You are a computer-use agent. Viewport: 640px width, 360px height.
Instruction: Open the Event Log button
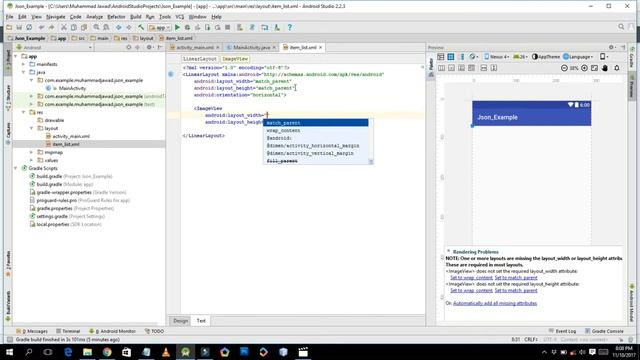(562, 331)
